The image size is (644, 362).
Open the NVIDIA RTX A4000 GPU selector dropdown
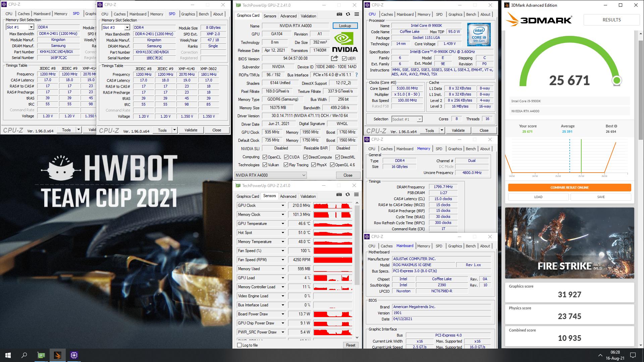pos(271,175)
